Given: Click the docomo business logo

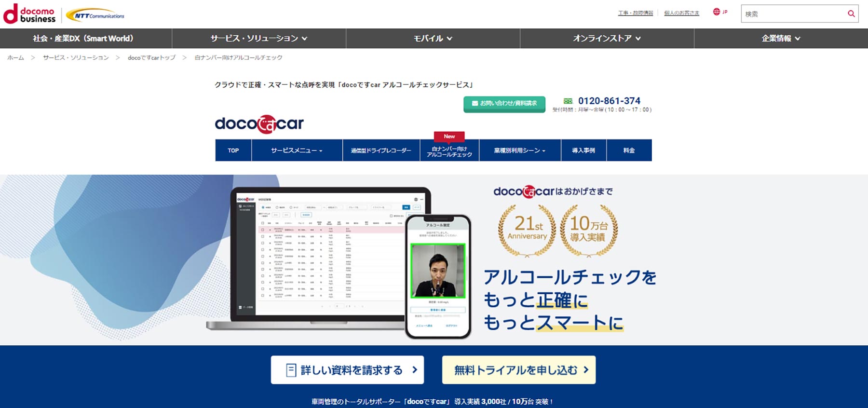Looking at the screenshot, I should pos(29,14).
